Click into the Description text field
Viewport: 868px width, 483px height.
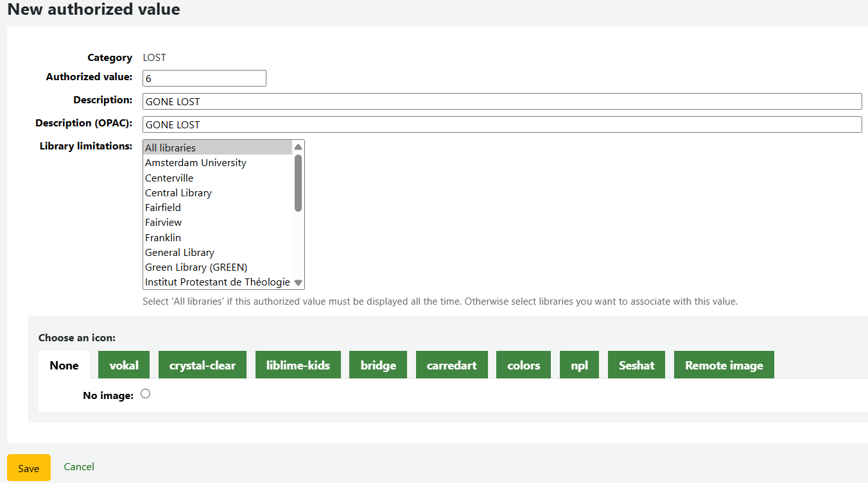502,101
